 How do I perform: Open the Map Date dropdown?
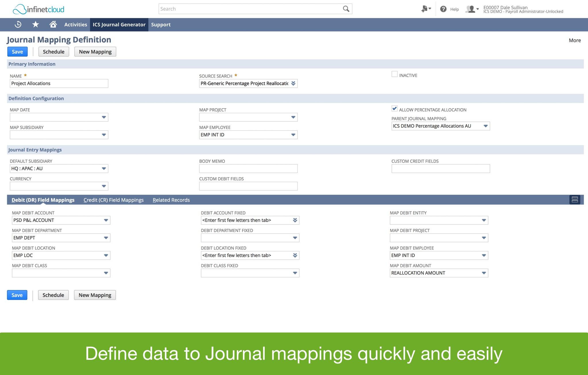click(x=104, y=117)
